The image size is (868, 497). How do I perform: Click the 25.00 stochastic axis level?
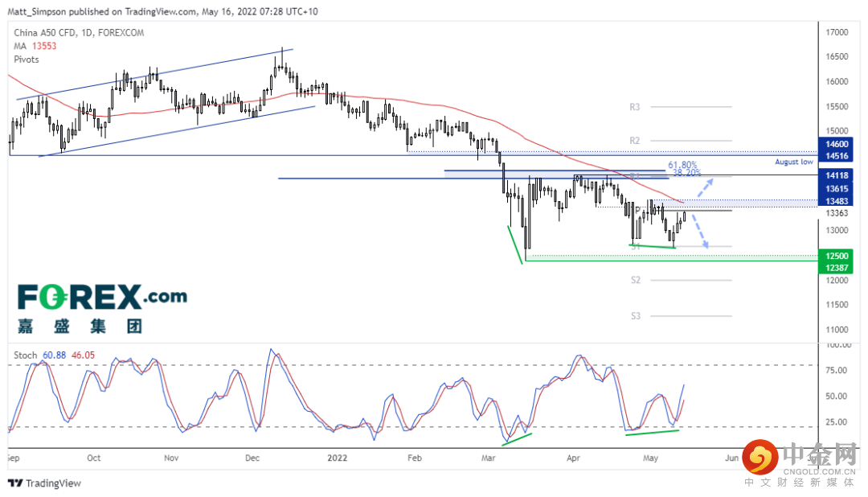pos(837,422)
